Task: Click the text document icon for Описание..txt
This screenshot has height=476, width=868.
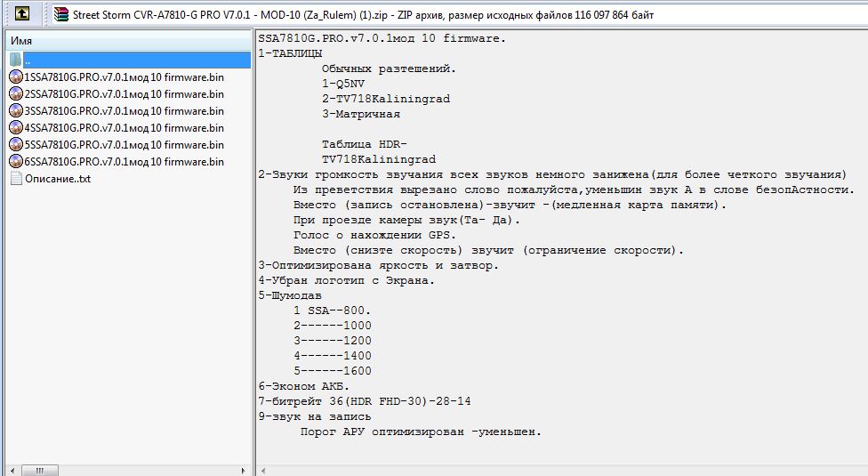Action: [16, 179]
